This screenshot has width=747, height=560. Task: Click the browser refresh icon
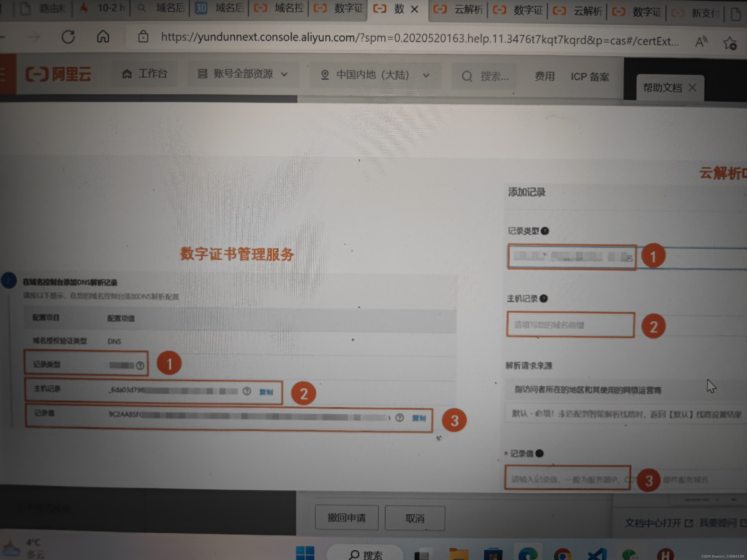[x=68, y=37]
